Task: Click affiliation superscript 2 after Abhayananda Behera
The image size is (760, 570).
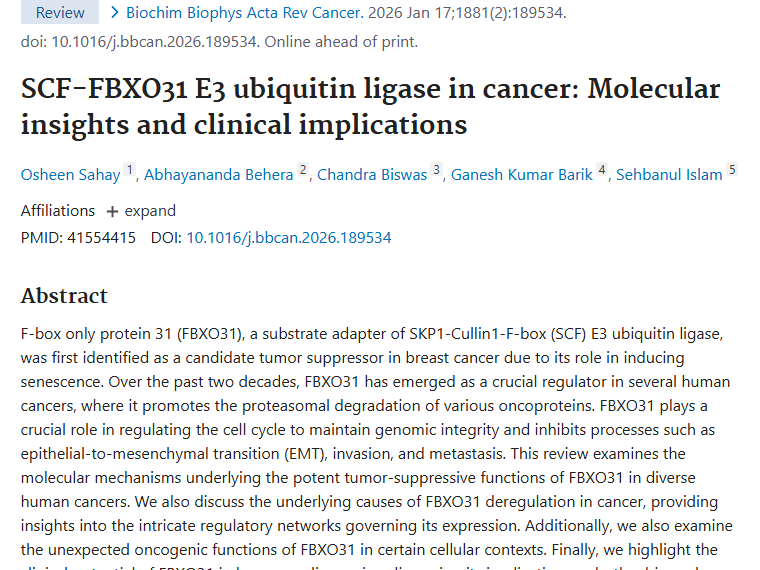Action: (303, 171)
